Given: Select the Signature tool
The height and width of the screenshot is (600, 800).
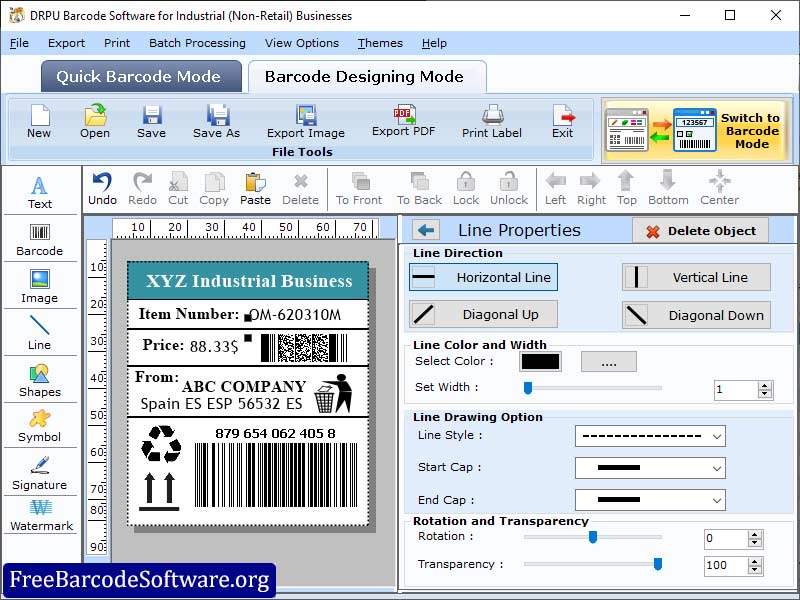Looking at the screenshot, I should 40,473.
